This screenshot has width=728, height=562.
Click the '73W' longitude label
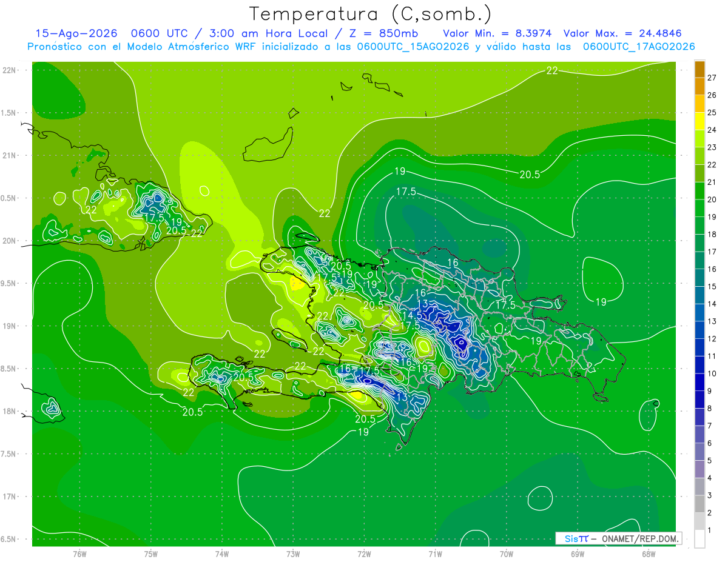293,554
